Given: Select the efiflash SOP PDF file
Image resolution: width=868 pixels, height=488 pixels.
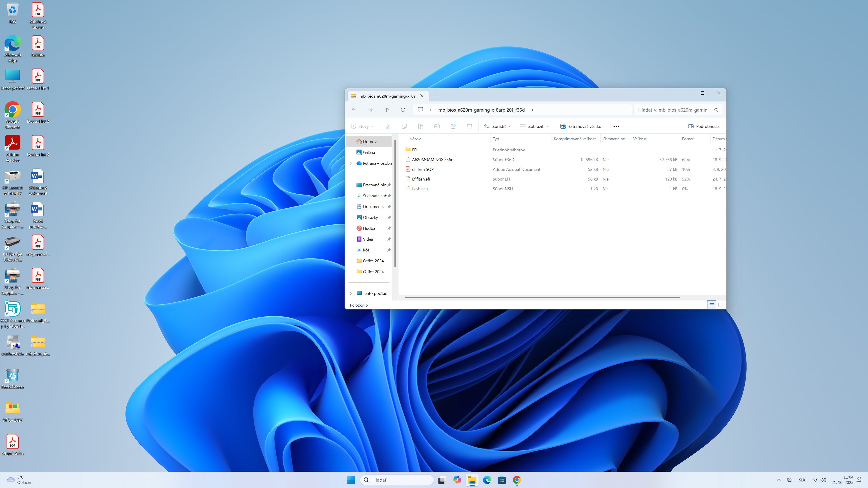Looking at the screenshot, I should pyautogui.click(x=422, y=169).
